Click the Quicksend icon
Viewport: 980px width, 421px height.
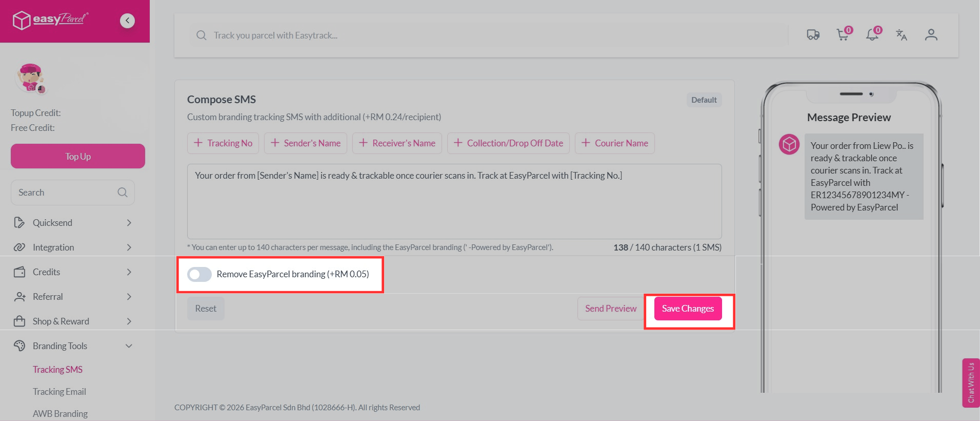point(19,222)
